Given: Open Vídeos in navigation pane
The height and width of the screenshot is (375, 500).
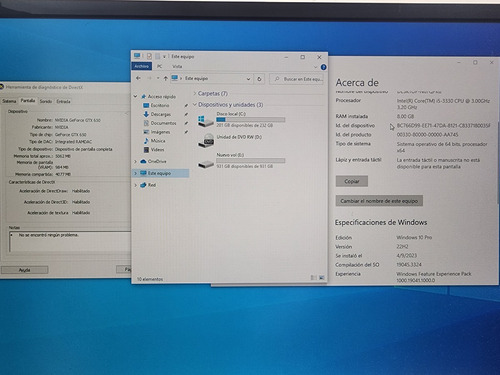Looking at the screenshot, I should coord(157,150).
